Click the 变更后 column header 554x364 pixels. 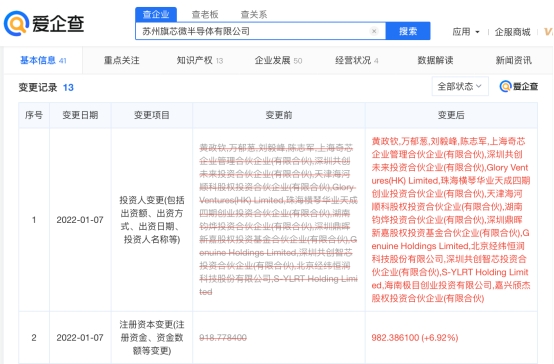click(x=451, y=115)
